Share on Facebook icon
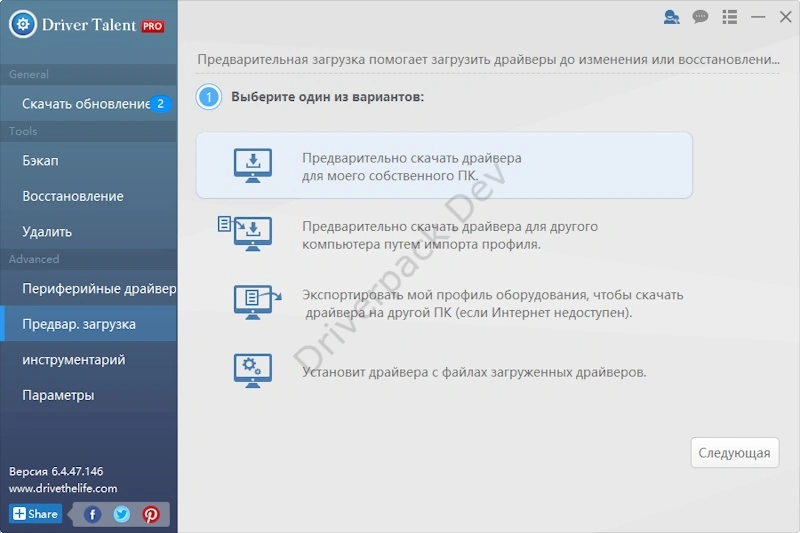The image size is (800, 533). 92,514
